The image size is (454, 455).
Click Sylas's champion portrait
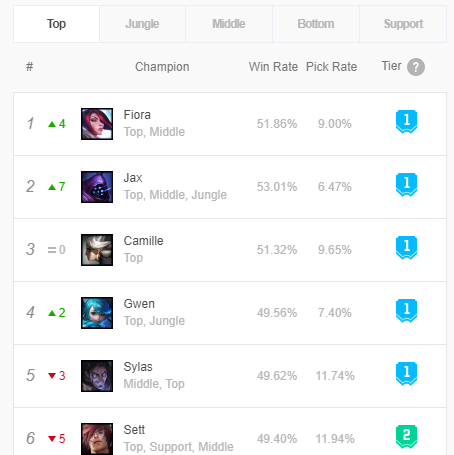[97, 376]
